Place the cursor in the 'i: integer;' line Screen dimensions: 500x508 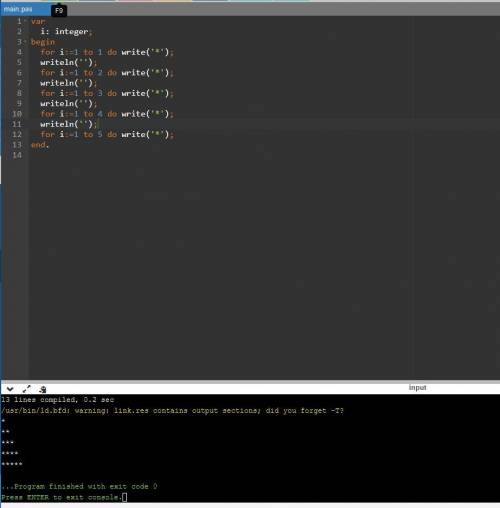[66, 31]
